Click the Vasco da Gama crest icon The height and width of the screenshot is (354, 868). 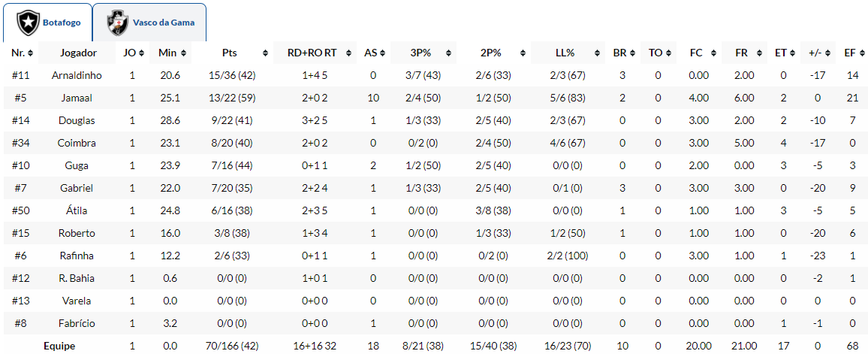coord(117,23)
